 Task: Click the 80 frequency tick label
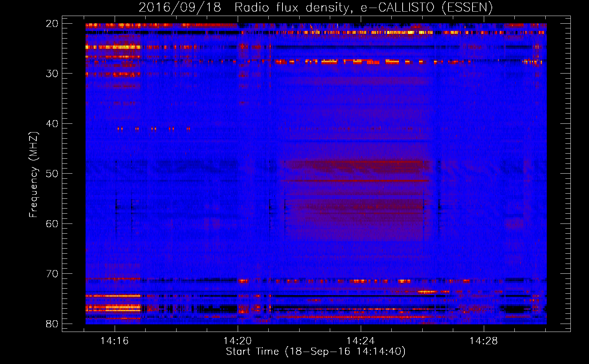[x=52, y=324]
